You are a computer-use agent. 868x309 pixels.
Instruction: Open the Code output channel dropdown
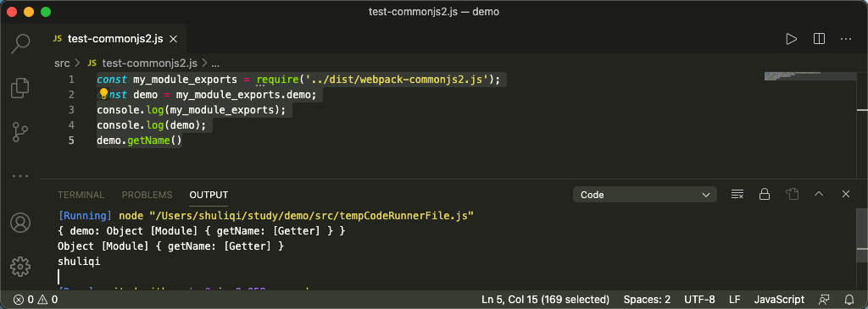point(645,195)
